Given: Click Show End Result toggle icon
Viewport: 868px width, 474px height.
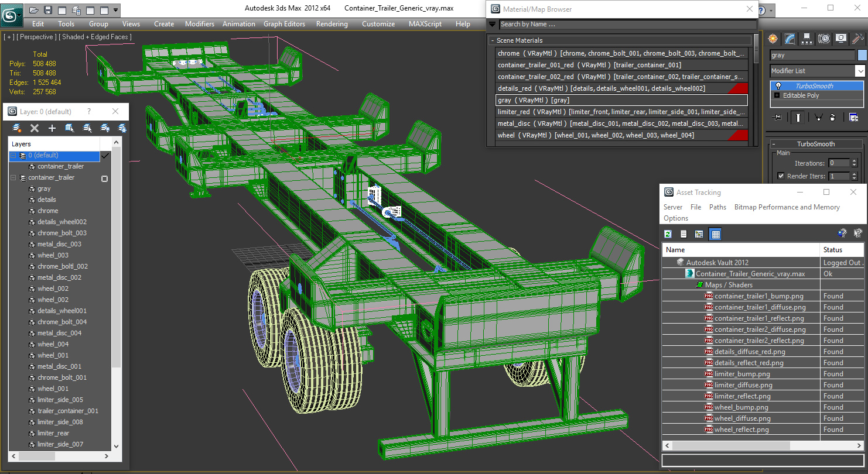Looking at the screenshot, I should click(x=798, y=118).
